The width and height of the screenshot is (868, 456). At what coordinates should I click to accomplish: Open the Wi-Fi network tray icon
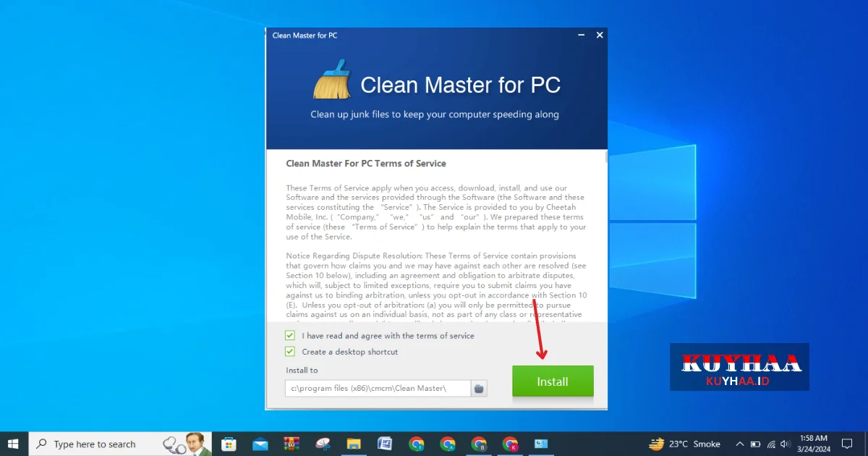771,444
